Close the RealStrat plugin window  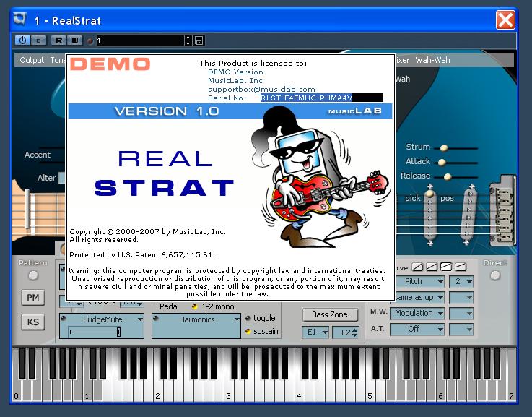505,20
